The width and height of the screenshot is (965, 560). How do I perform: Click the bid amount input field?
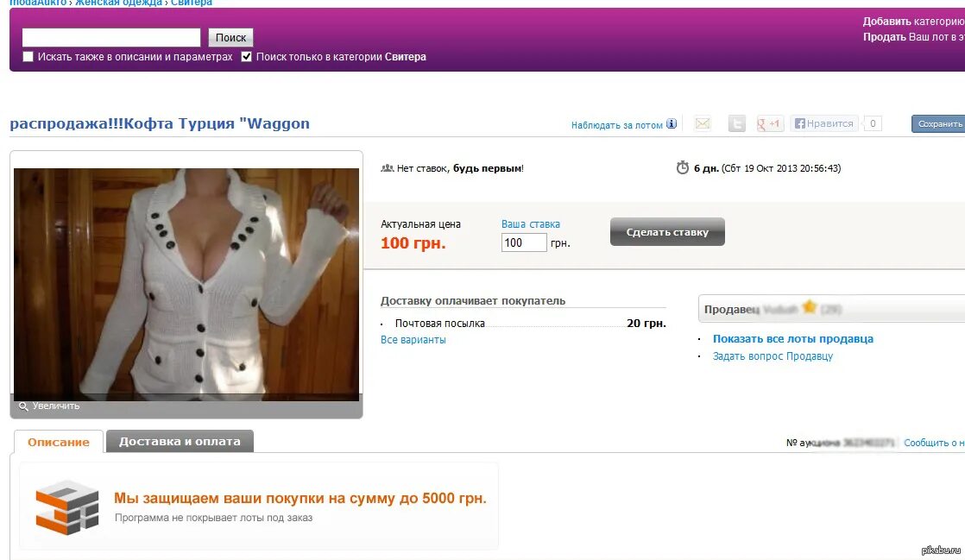pos(524,242)
